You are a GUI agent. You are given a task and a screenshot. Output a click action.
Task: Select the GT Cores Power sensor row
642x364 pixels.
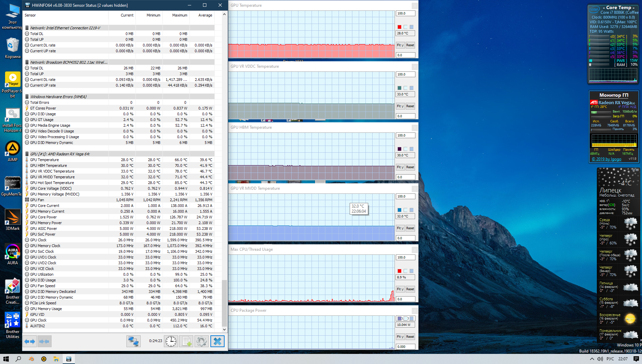click(119, 108)
